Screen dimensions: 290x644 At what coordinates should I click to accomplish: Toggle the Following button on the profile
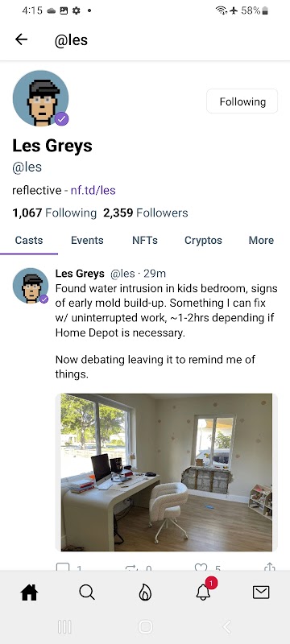(x=242, y=101)
